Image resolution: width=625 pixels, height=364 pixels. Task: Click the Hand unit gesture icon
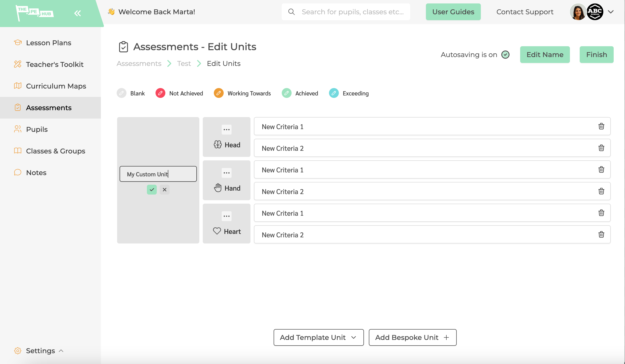point(218,188)
